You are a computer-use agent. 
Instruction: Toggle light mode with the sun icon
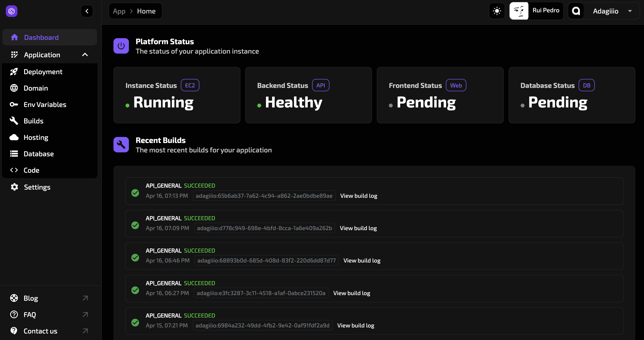tap(497, 11)
